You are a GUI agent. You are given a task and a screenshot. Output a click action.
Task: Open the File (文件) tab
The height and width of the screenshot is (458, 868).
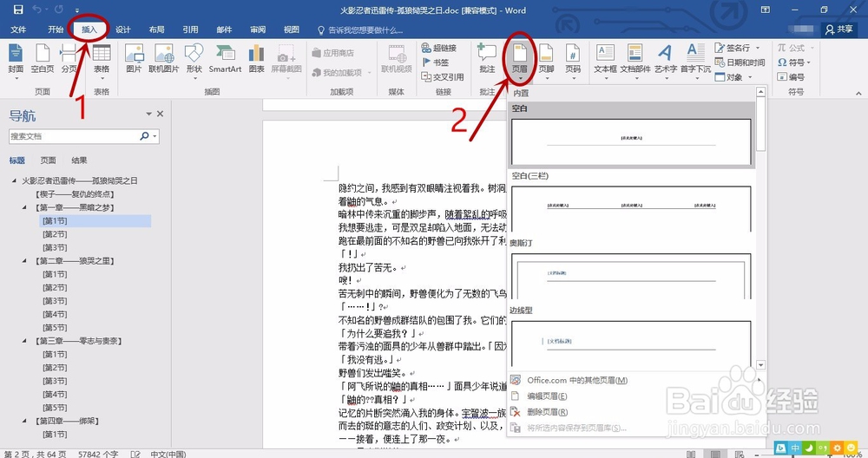click(x=18, y=29)
